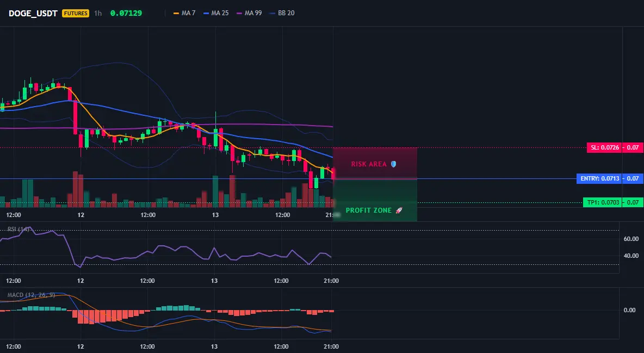Screen dimensions: 644x353
Task: Click the SL: 0.0726 price label
Action: pos(604,147)
